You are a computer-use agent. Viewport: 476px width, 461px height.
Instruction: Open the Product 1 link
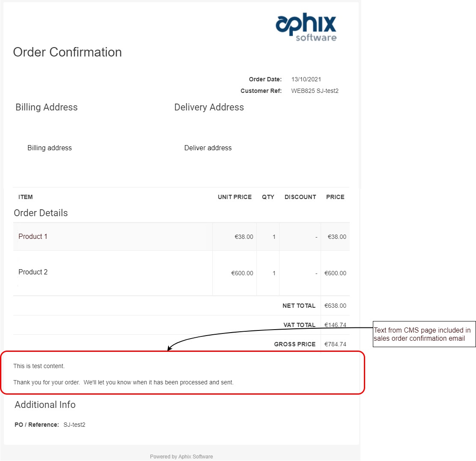click(x=33, y=236)
